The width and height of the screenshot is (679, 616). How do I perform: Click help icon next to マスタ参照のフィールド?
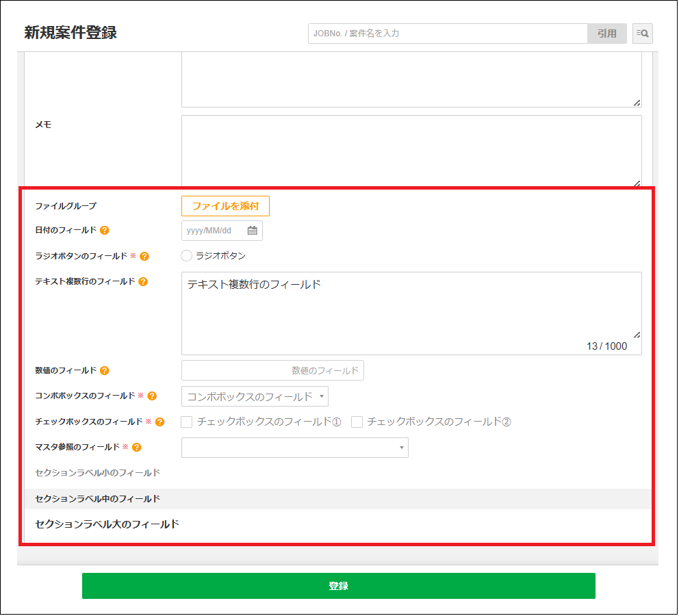tap(137, 448)
